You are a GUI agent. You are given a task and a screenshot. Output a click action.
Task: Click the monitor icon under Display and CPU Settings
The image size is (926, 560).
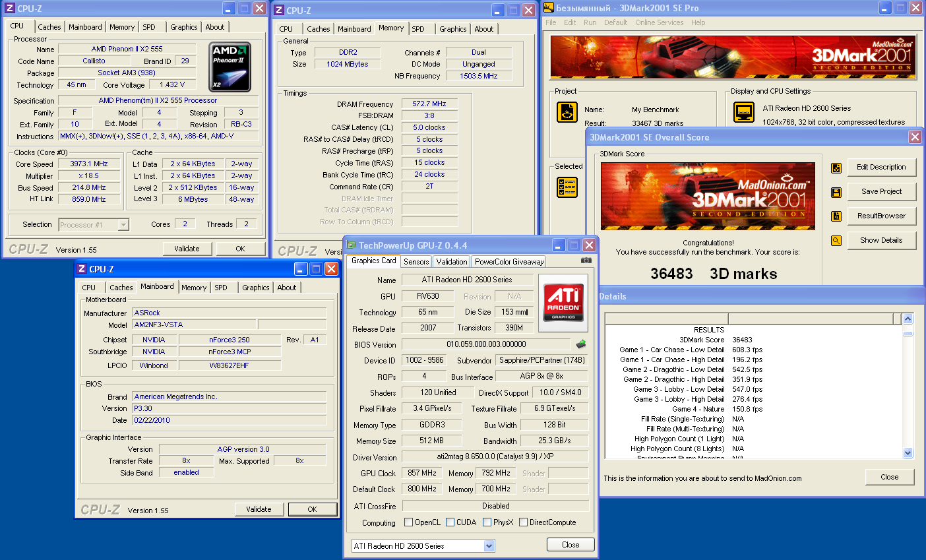[744, 112]
